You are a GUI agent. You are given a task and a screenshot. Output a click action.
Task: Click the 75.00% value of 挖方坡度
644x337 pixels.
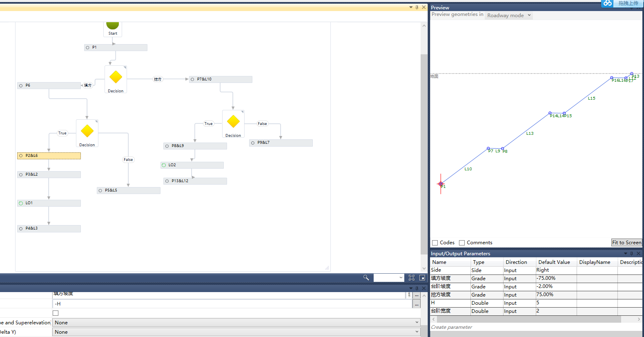point(556,295)
